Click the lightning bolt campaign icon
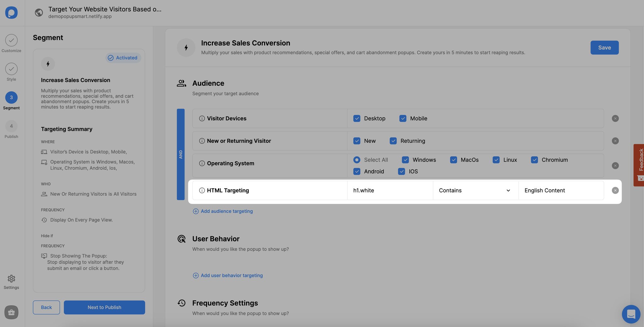The image size is (644, 327). 186,47
